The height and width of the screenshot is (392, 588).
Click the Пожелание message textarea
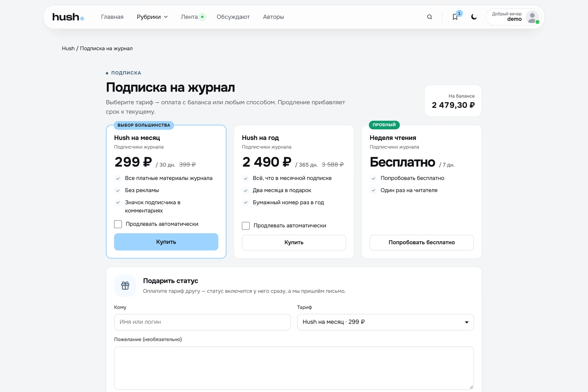click(294, 368)
